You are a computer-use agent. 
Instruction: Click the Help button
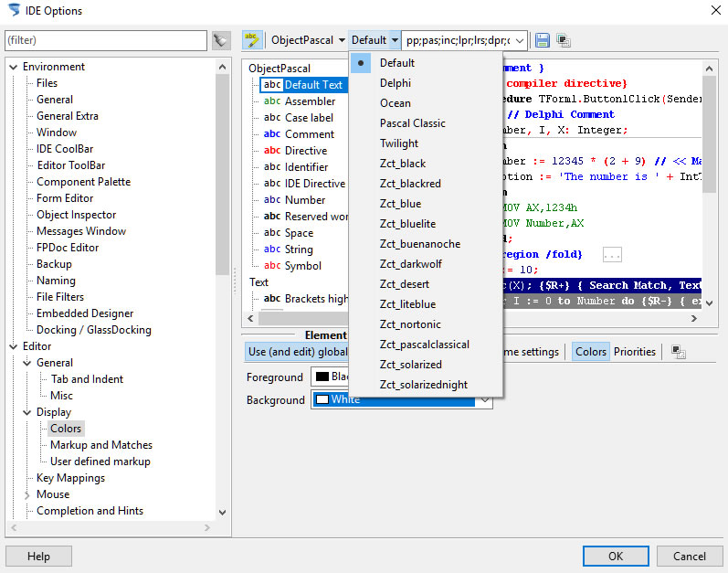tap(38, 557)
